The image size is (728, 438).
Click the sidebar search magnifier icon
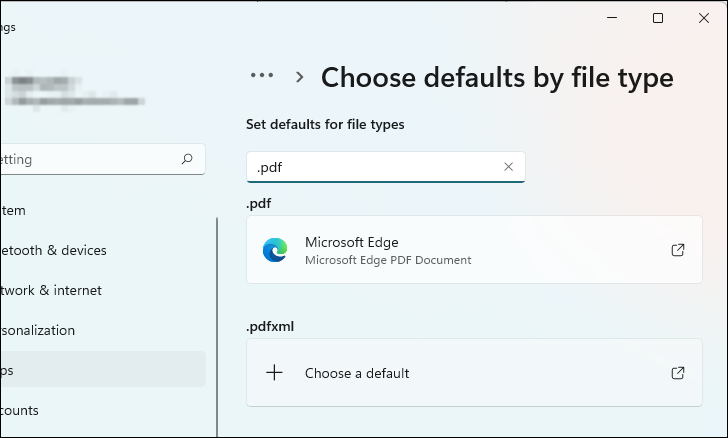187,159
